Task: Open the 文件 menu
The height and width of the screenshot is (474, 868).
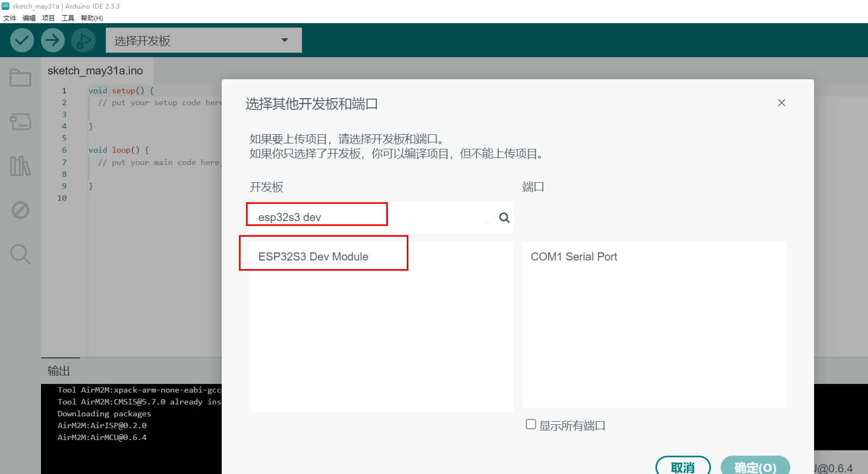Action: [10, 18]
